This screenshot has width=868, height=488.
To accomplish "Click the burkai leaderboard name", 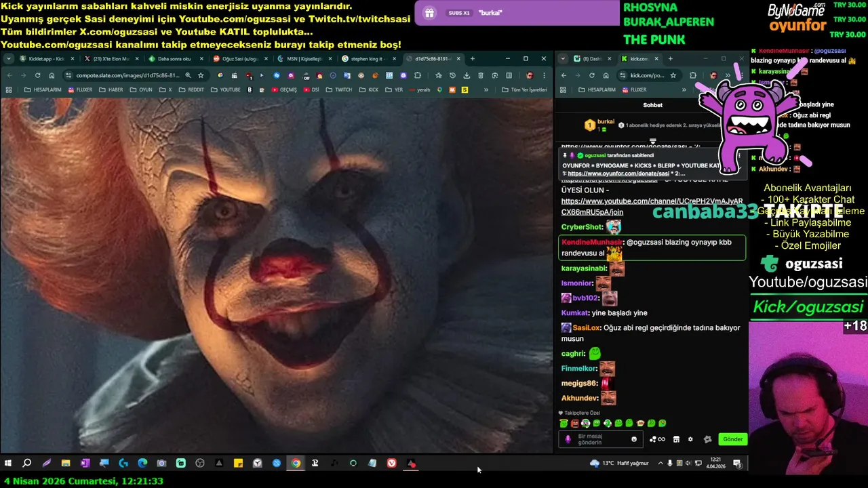I will [x=606, y=122].
